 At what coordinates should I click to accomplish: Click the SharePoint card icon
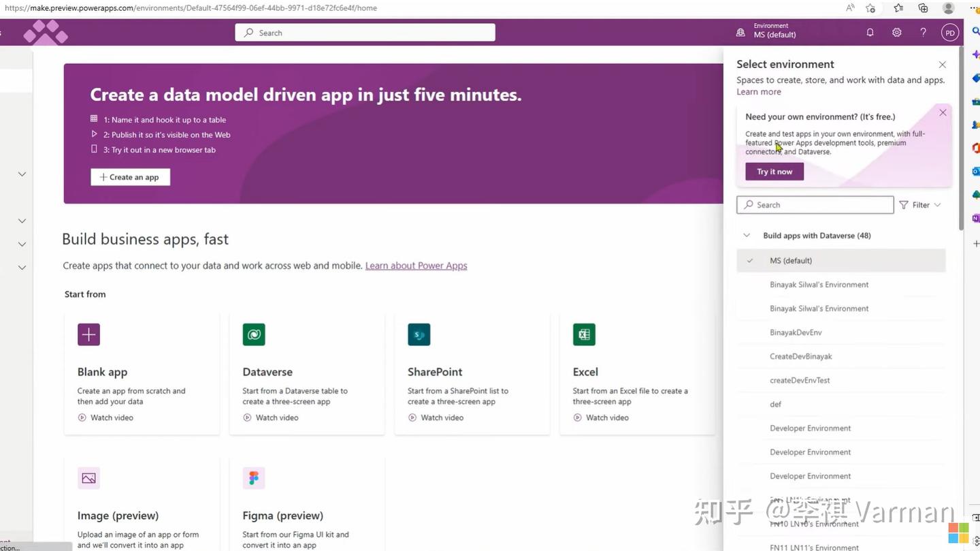pyautogui.click(x=419, y=334)
